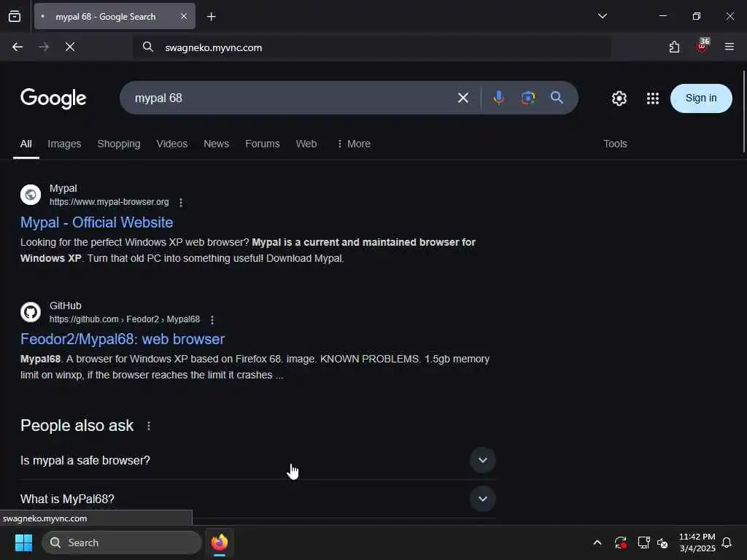Go back to the previous page
This screenshot has width=747, height=560.
18,47
